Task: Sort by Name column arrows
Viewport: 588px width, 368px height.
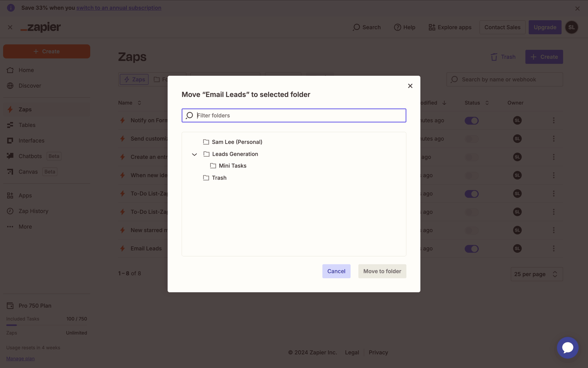Action: point(139,103)
